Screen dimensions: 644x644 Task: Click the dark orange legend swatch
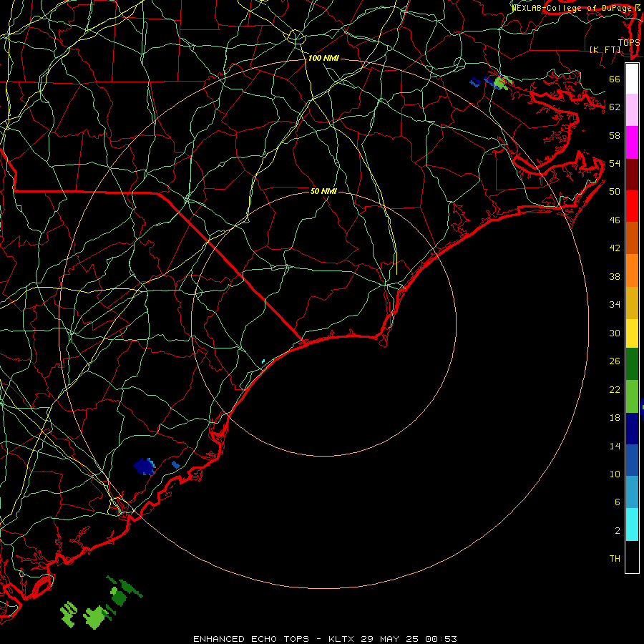[x=632, y=238]
